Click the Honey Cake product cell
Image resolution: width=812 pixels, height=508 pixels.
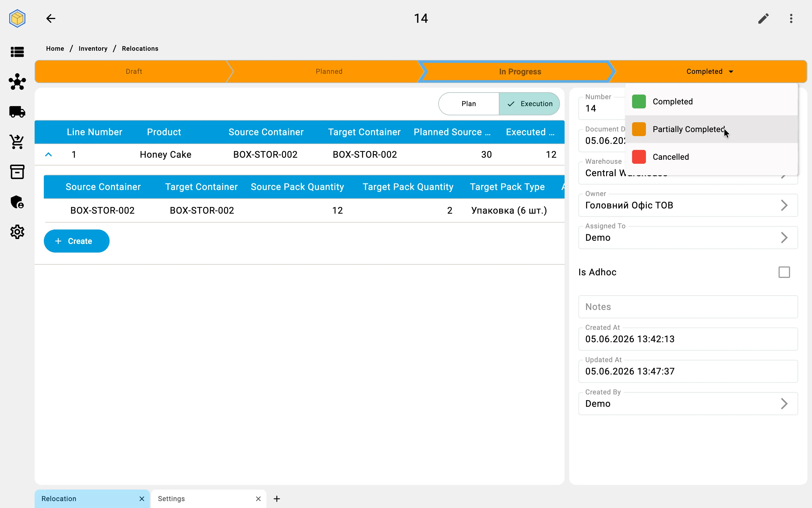tap(166, 155)
